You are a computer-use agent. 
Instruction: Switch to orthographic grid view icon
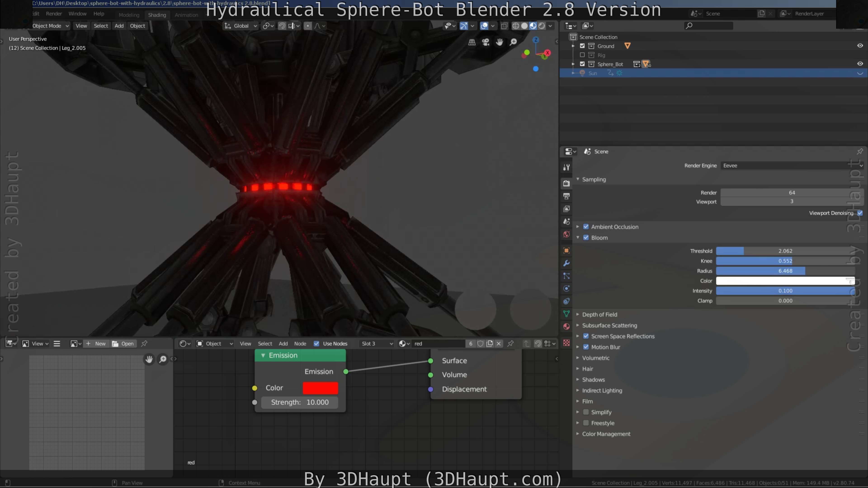(472, 42)
